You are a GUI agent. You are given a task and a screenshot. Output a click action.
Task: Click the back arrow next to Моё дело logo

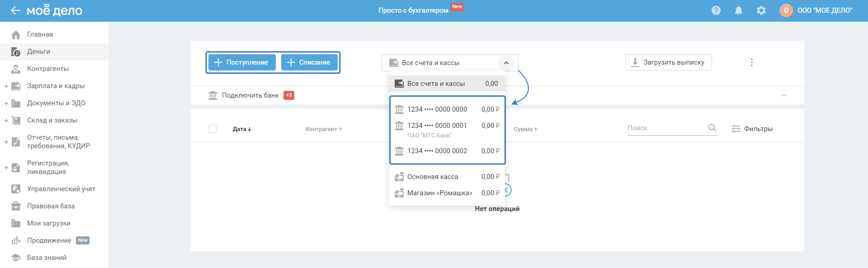click(16, 10)
